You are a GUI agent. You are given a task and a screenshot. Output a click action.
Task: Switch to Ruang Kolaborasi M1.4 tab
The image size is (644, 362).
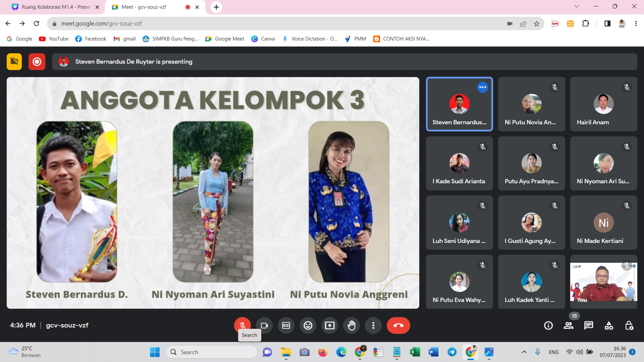pyautogui.click(x=56, y=7)
